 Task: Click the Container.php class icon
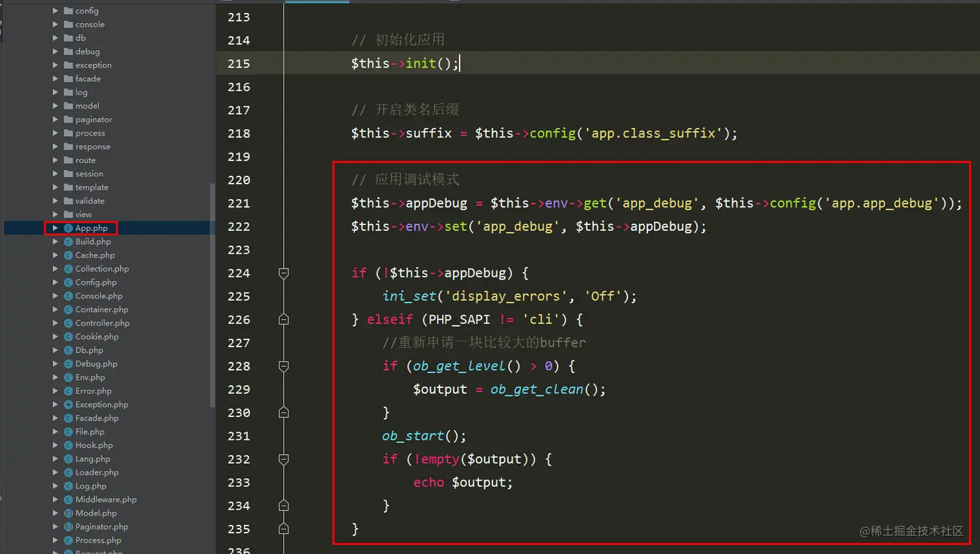(x=68, y=310)
